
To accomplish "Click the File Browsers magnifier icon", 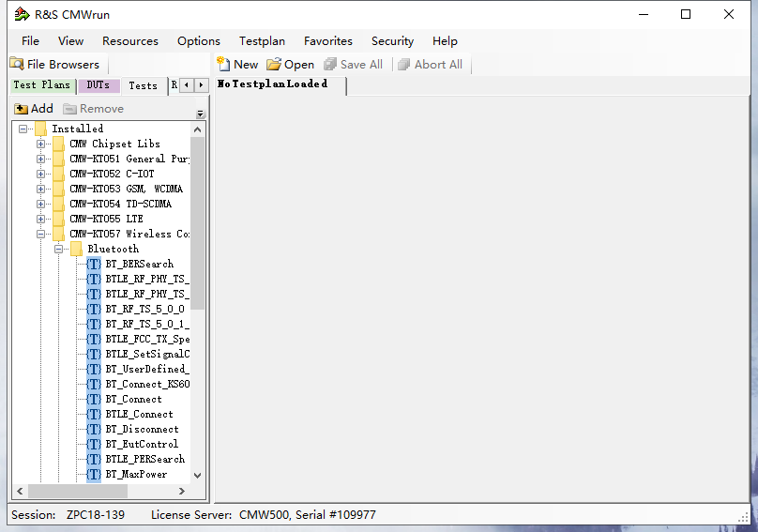I will 17,64.
